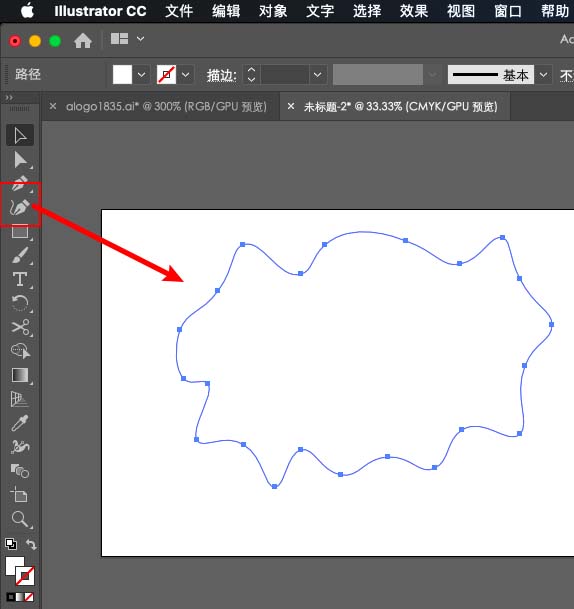Click the 描边 stroke label link
574x609 pixels.
[x=221, y=75]
